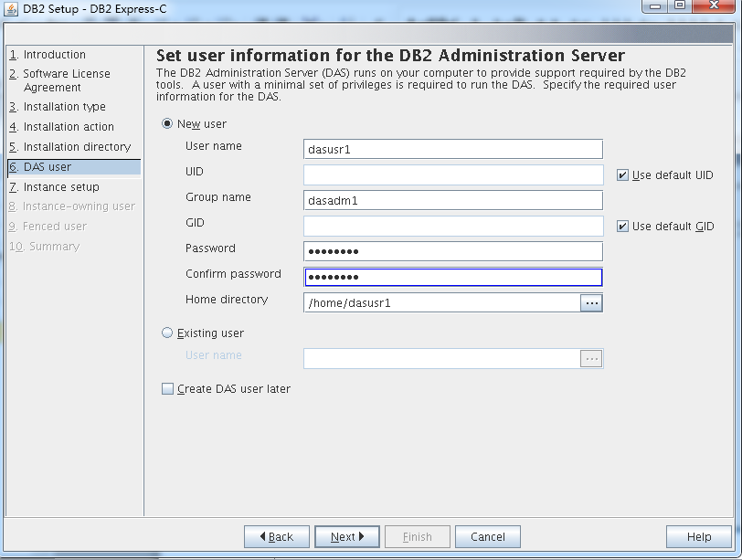Click the Group name label

[218, 197]
